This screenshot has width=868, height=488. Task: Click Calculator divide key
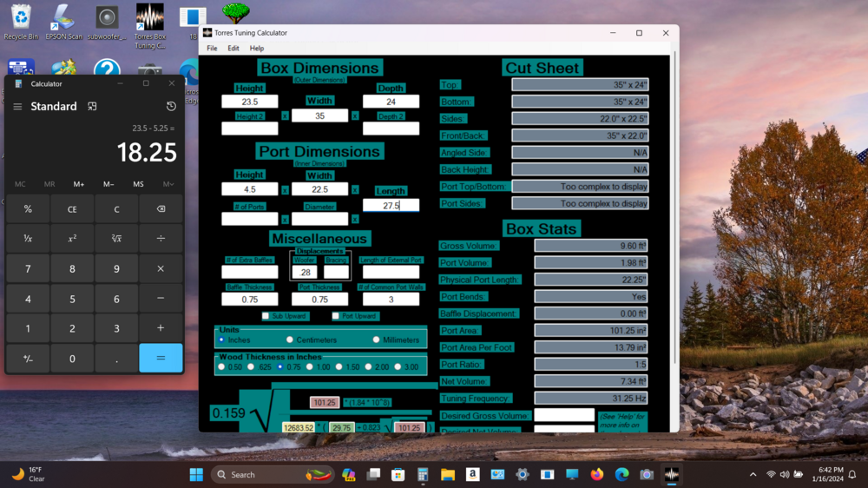coord(161,239)
